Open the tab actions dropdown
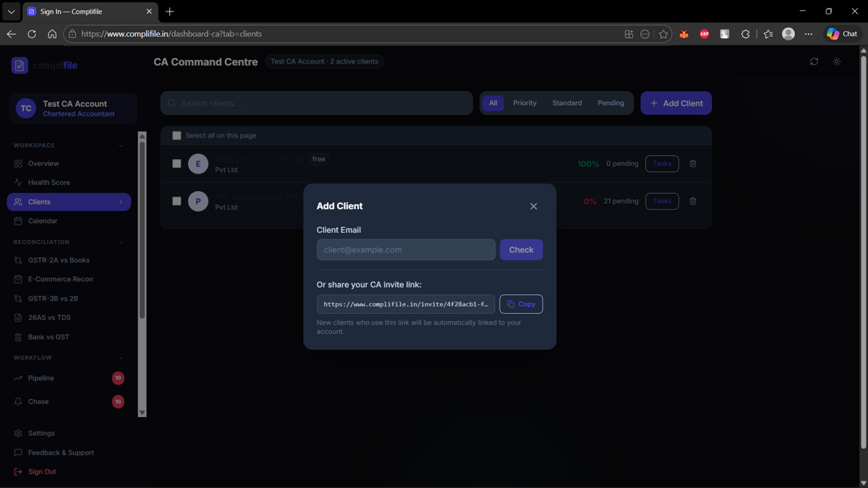This screenshot has width=868, height=488. tap(11, 12)
